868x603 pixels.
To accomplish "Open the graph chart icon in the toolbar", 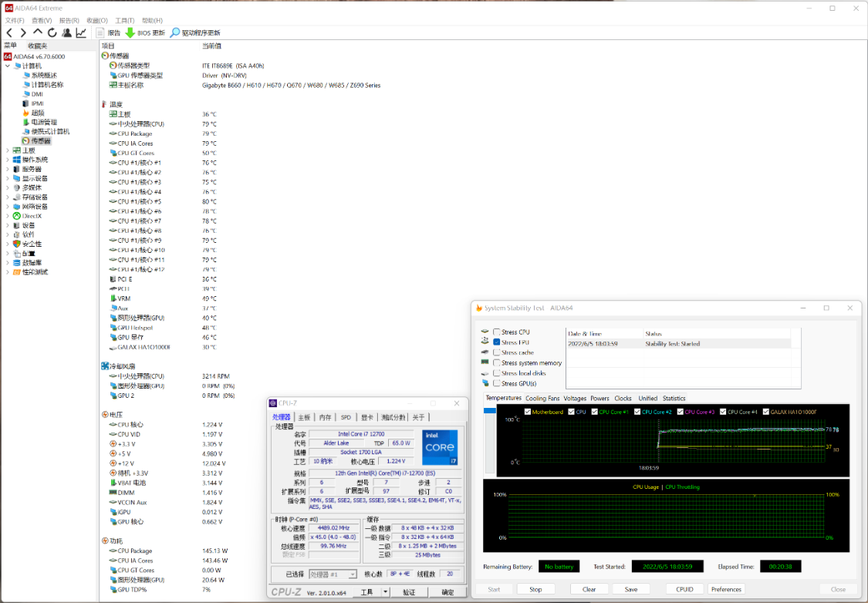I will point(81,32).
